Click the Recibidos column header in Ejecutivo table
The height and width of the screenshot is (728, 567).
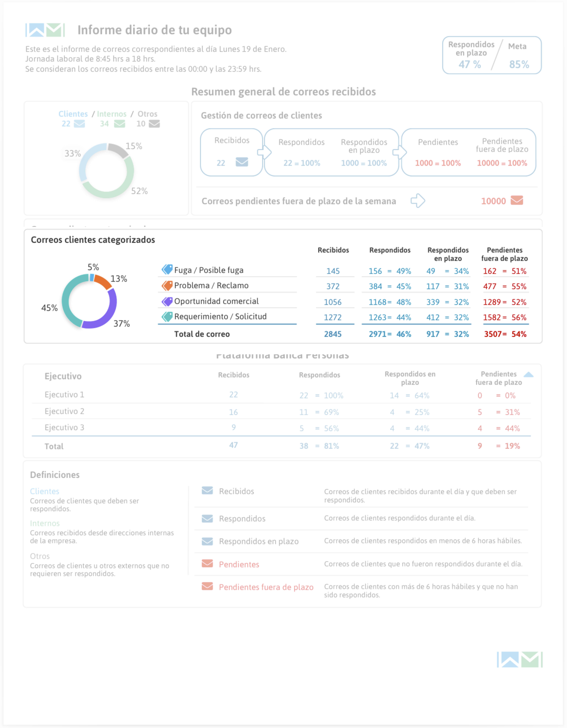point(233,375)
